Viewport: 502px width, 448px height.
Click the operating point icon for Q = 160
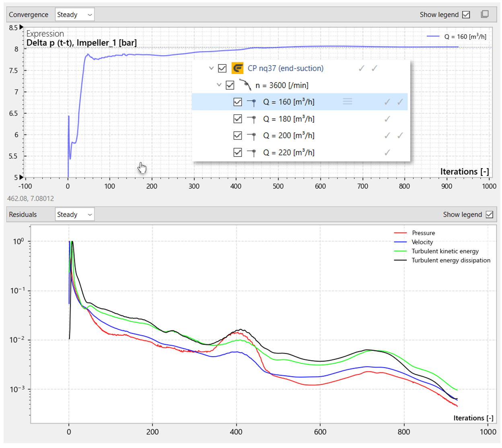252,102
